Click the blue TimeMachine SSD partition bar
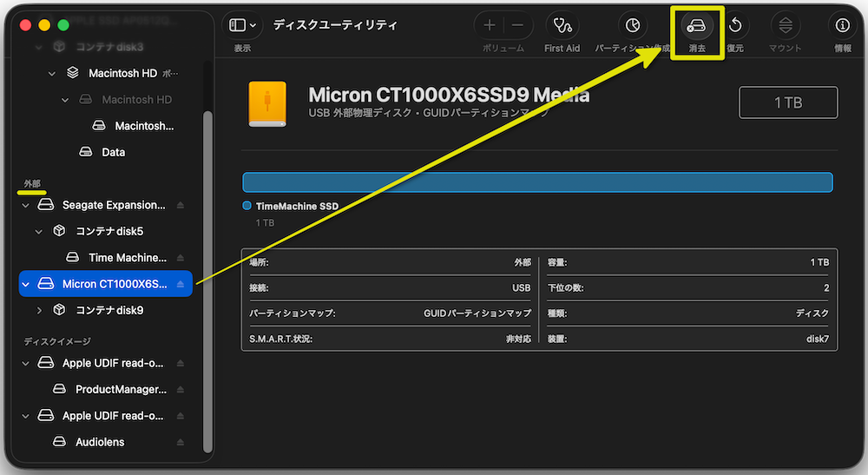The width and height of the screenshot is (868, 475). coord(537,182)
